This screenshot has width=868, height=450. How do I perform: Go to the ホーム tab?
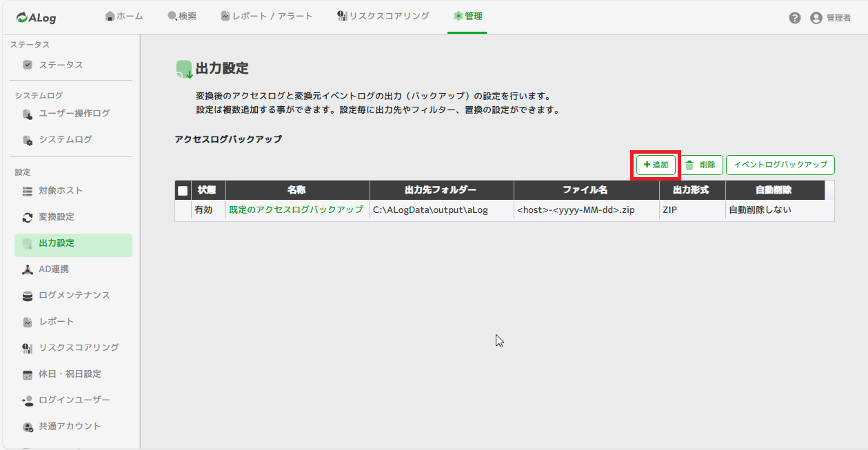pos(124,16)
